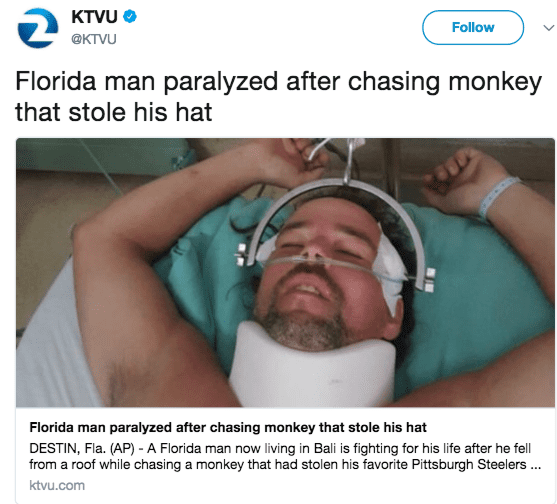Click the blue verified checkmark badge
The width and height of the screenshot is (557, 504).
pos(130,17)
